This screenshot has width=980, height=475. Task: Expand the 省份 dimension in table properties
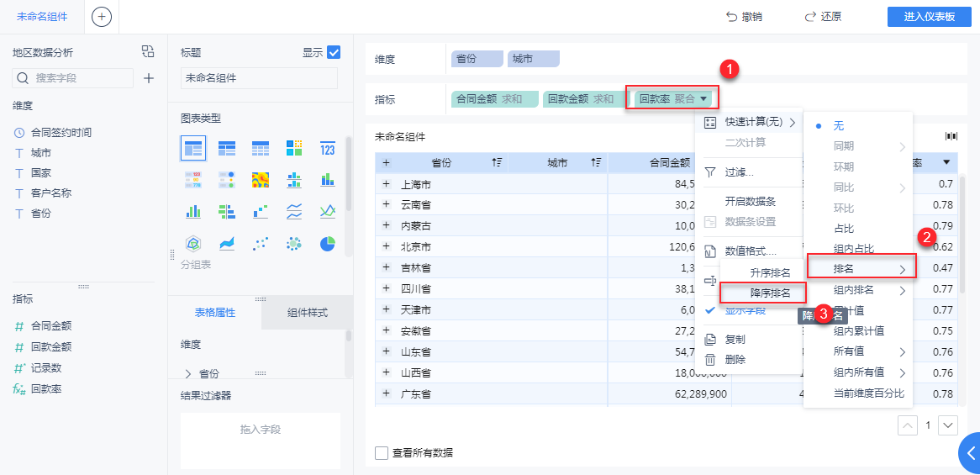(x=188, y=374)
